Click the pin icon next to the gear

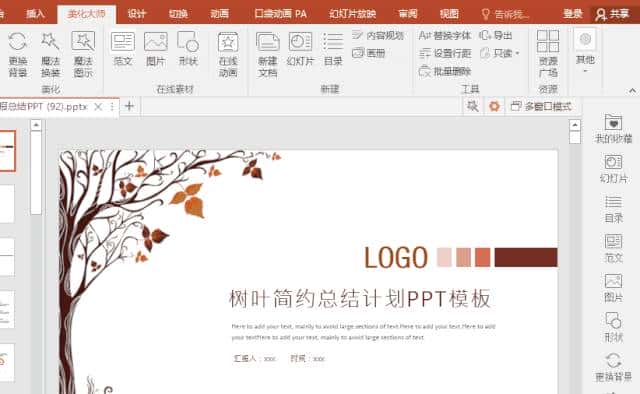(473, 107)
